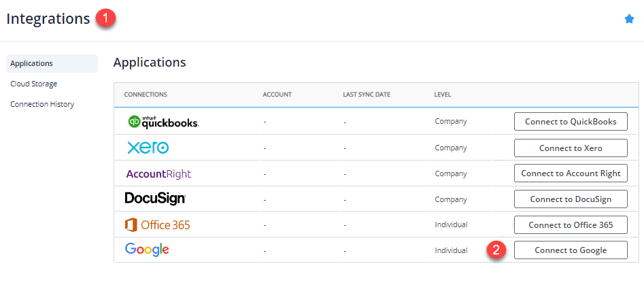Click Company level in AccountRight row

click(x=451, y=173)
